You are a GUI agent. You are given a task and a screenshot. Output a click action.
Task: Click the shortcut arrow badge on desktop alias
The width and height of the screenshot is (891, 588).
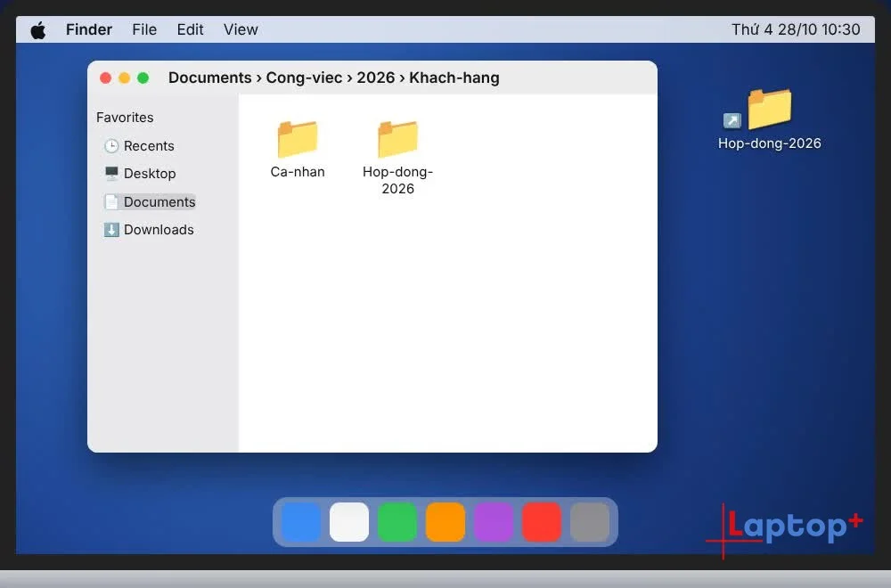click(732, 121)
